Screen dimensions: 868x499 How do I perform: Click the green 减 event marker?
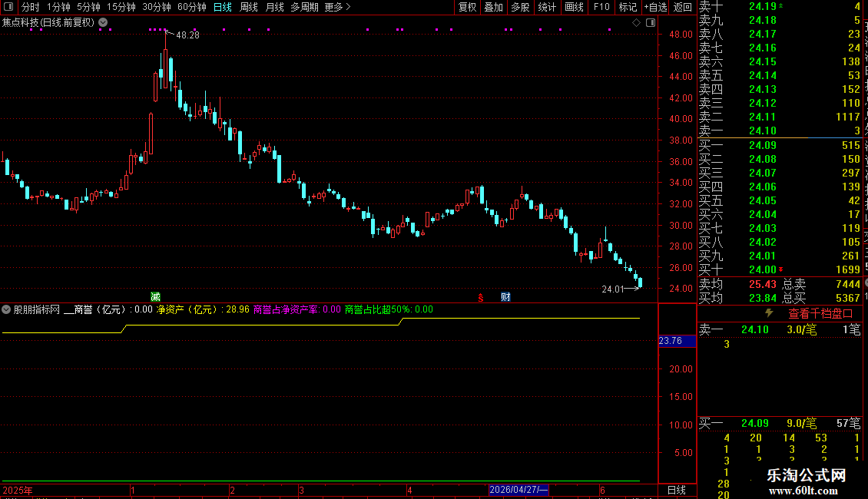156,297
